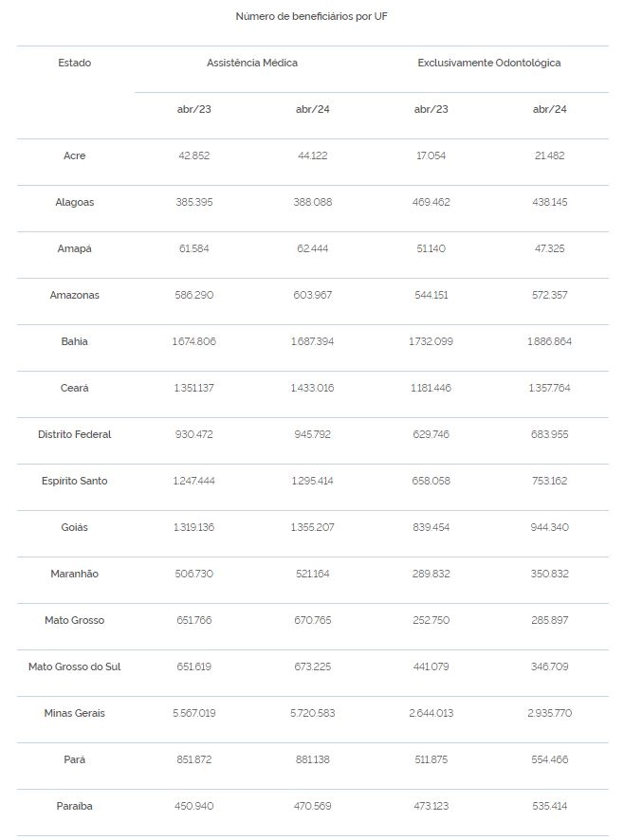Select the Espírito Santo value 658.058
624x840 pixels.
pos(431,481)
